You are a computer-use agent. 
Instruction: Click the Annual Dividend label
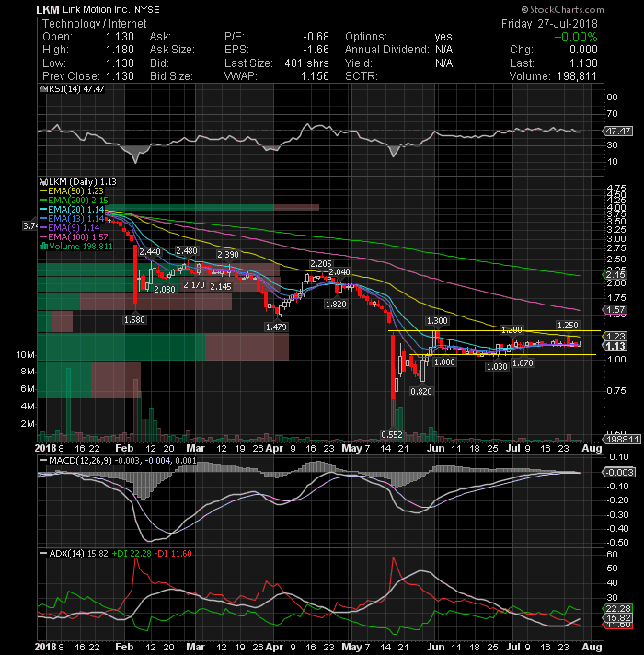(x=386, y=50)
